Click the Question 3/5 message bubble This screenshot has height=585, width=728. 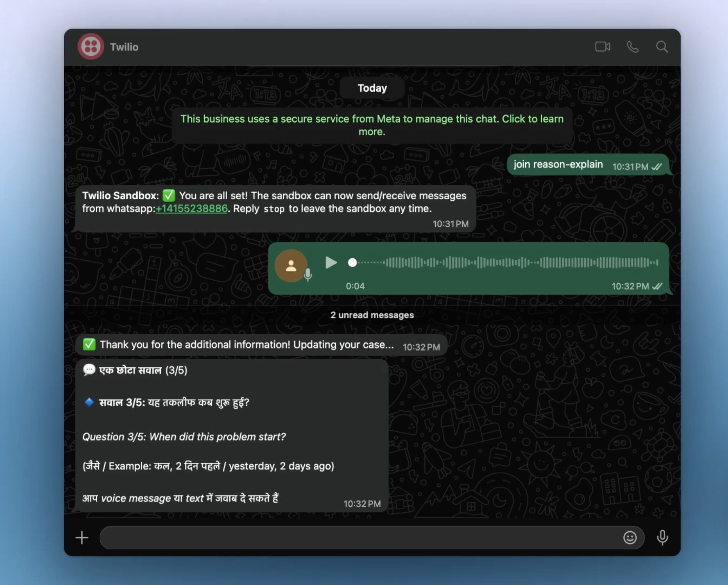pos(231,436)
